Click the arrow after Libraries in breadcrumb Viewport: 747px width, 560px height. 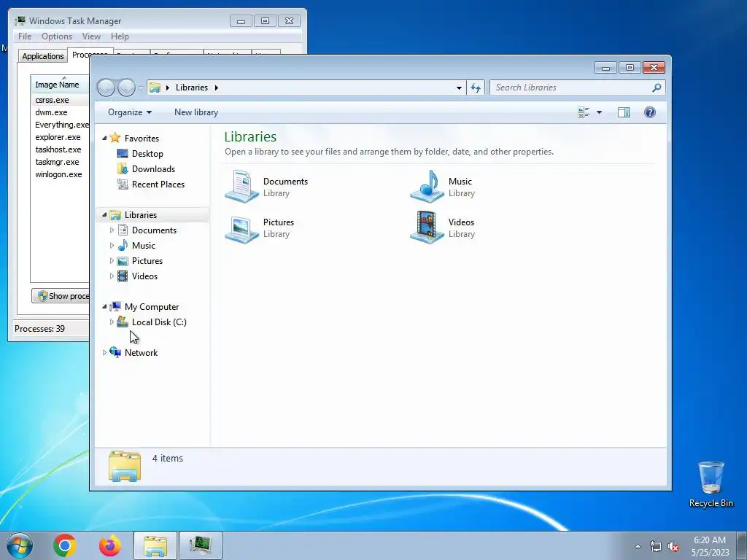click(x=216, y=87)
